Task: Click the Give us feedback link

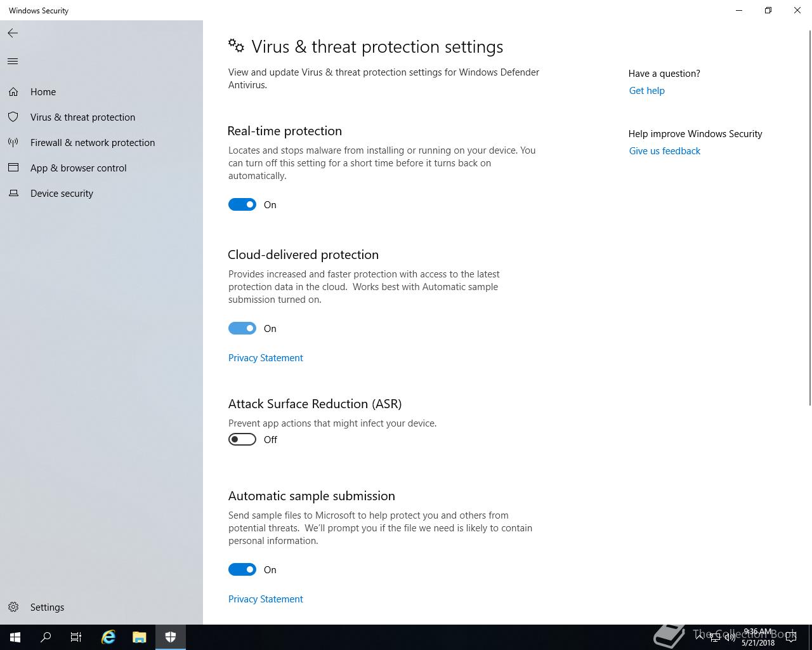Action: coord(664,151)
